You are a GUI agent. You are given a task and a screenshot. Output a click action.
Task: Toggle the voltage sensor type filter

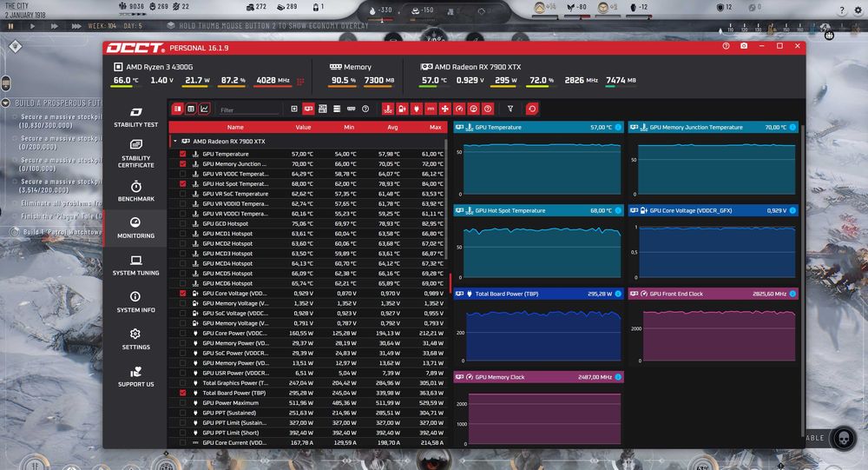click(x=403, y=109)
